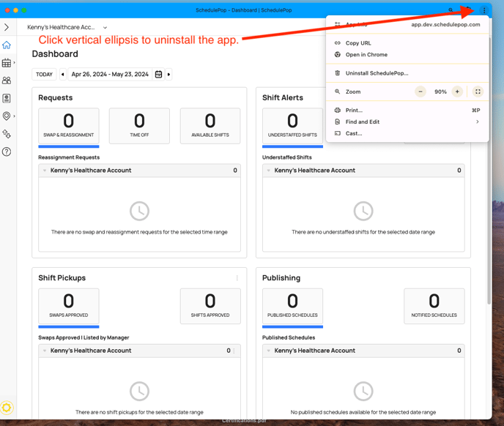The image size is (504, 426).
Task: Choose Open in Chrome menu item
Action: pos(407,55)
